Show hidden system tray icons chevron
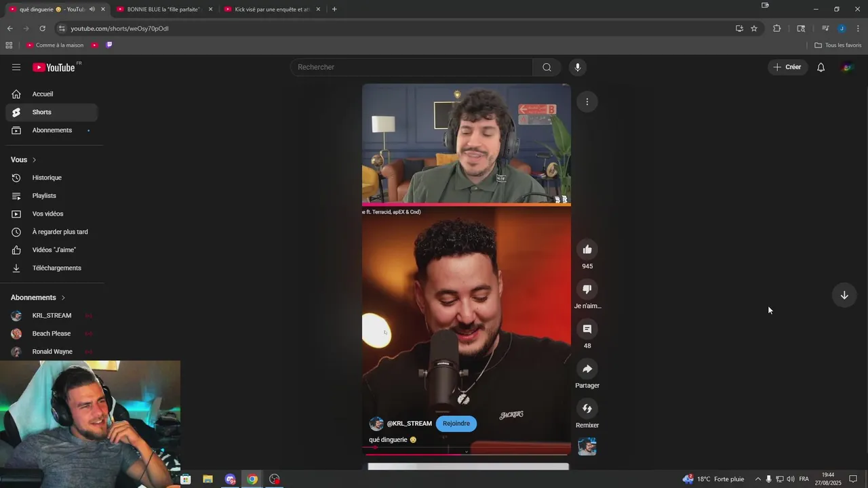868x488 pixels. (x=757, y=479)
